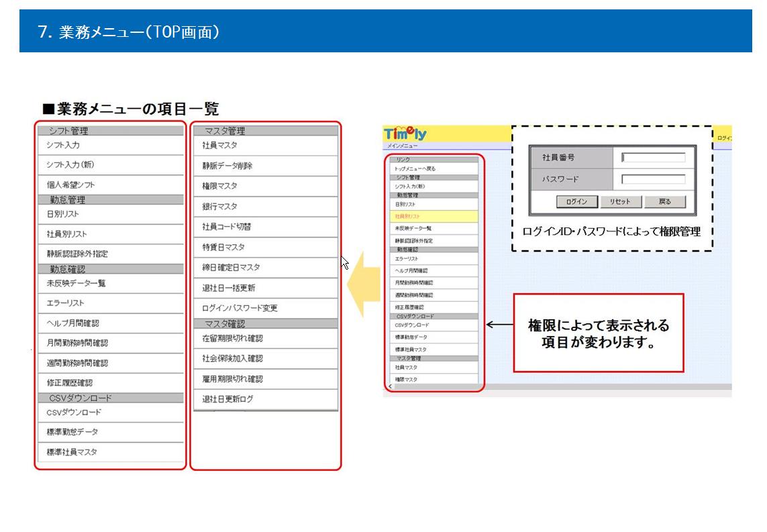Open 月間勤務時間確認 in the enlarged menu list
The width and height of the screenshot is (767, 532).
[x=111, y=343]
